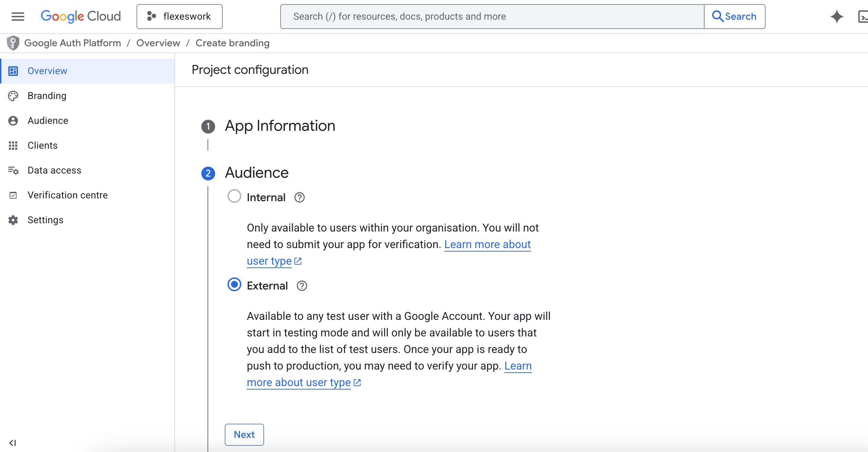This screenshot has height=452, width=868.
Task: Click Overview in the breadcrumb
Action: pos(158,43)
